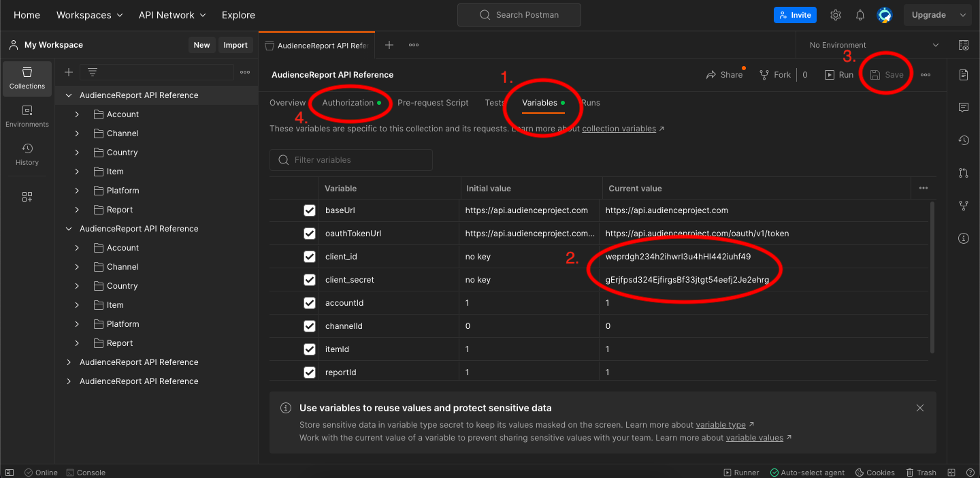Open variables table column options ellipsis
The width and height of the screenshot is (980, 478).
click(x=924, y=188)
